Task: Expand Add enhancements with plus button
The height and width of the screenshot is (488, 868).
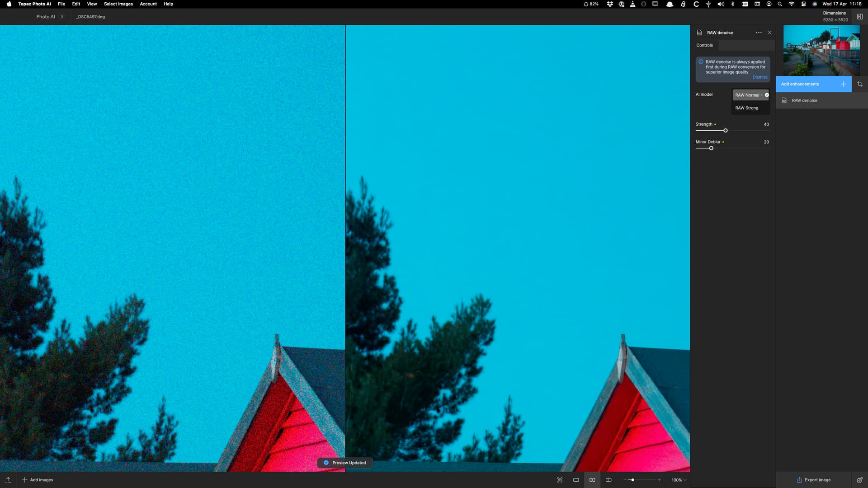Action: (x=843, y=84)
